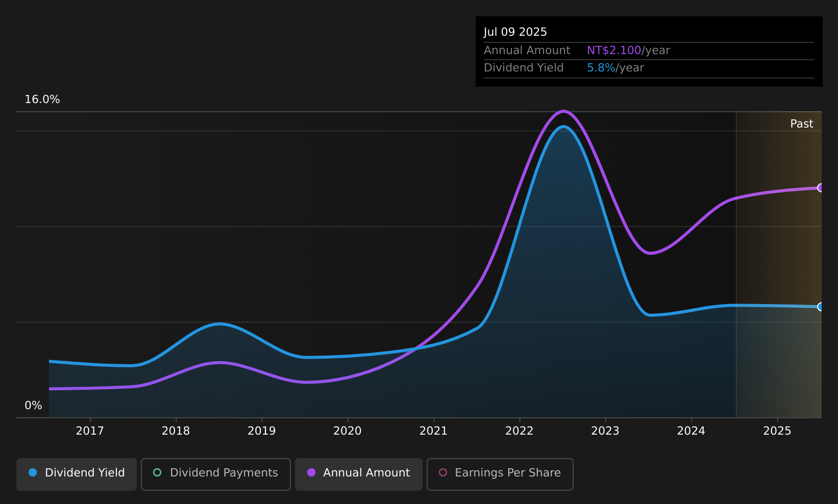Toggle the Earnings Per Share series off
This screenshot has width=838, height=504.
(x=500, y=474)
